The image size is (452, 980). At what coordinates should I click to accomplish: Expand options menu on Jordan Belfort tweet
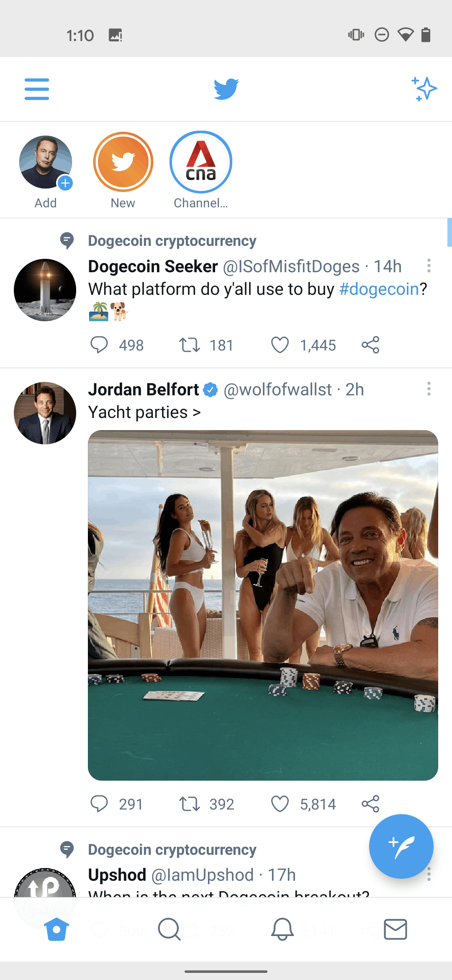click(429, 389)
